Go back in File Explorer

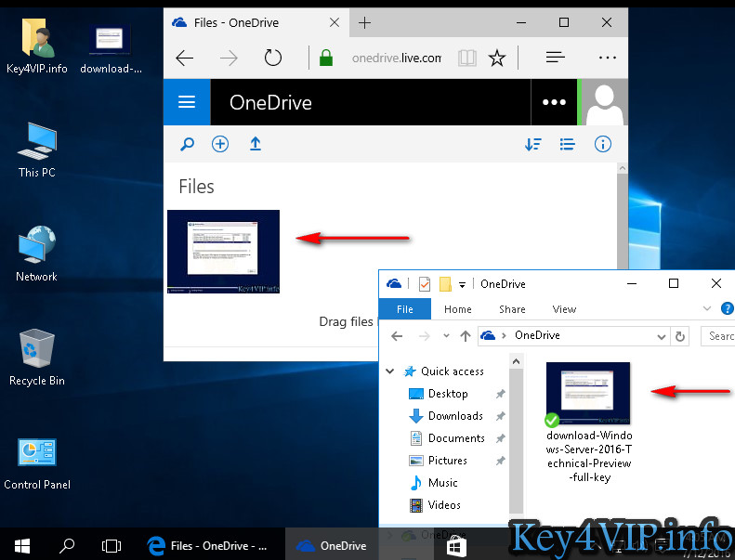[397, 336]
